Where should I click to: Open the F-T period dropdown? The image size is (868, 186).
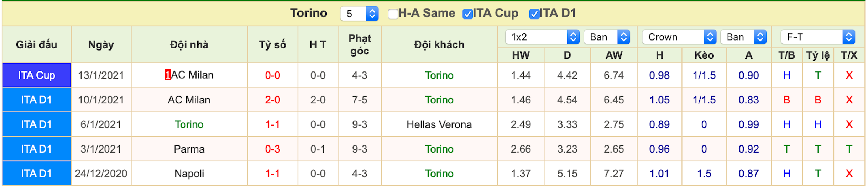pos(818,37)
